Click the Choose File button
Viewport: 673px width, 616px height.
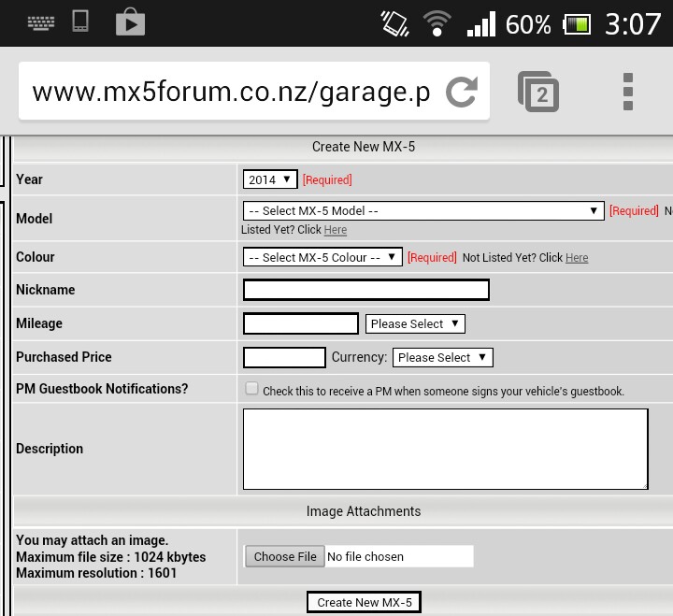point(285,556)
